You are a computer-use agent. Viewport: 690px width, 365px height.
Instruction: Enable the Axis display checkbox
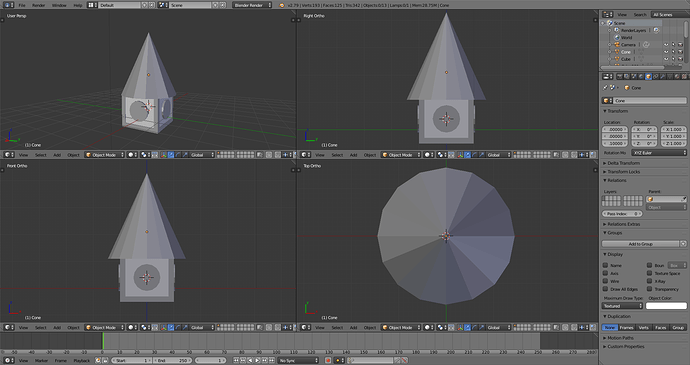coord(606,273)
